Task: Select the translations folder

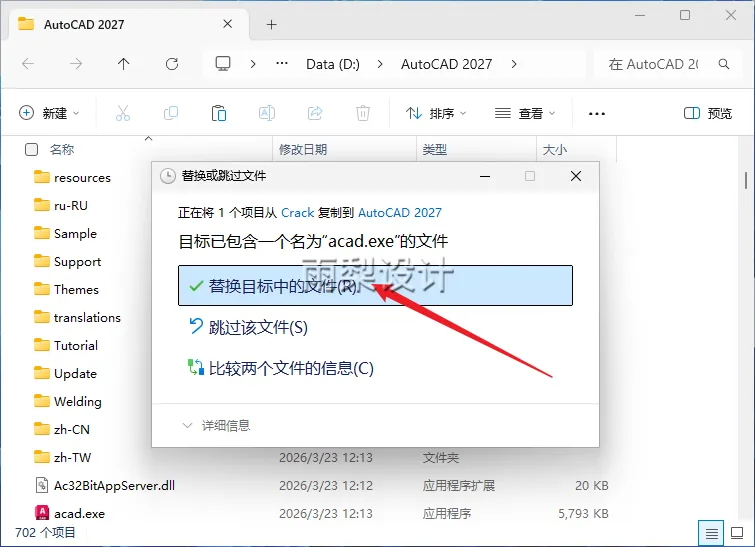Action: [x=87, y=317]
